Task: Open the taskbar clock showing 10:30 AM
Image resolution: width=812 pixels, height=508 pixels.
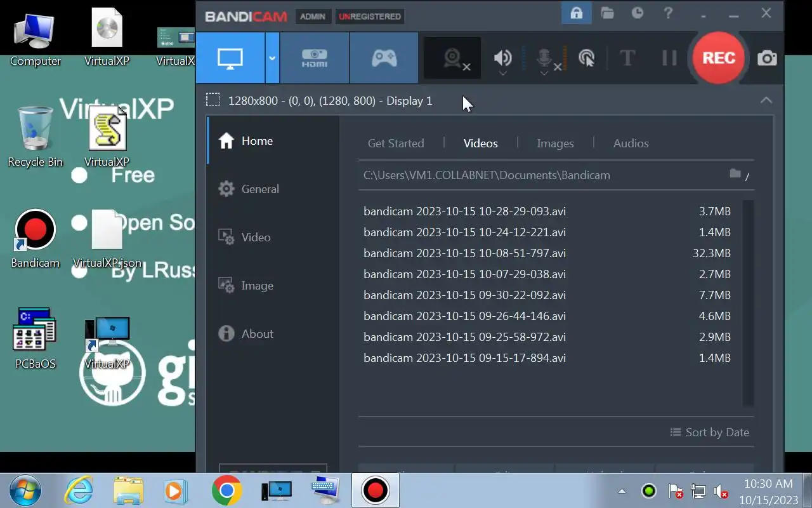Action: tap(768, 491)
